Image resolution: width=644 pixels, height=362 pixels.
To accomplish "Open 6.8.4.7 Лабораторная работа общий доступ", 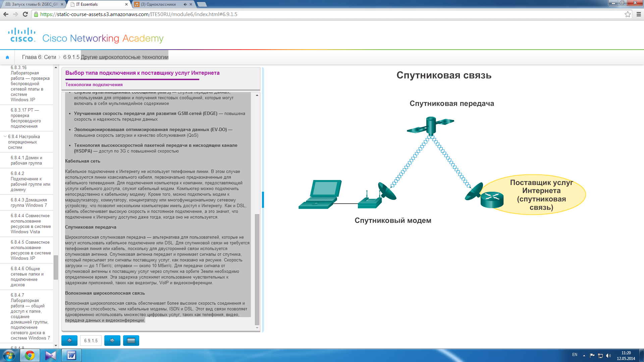I will pos(30,317).
